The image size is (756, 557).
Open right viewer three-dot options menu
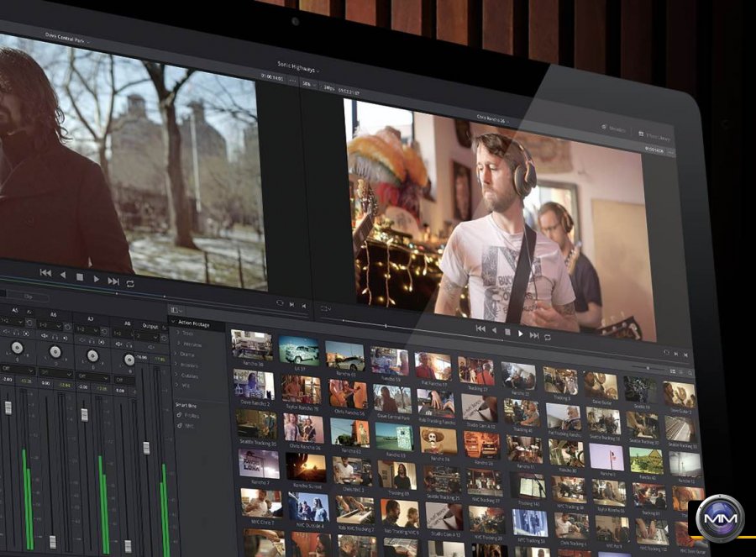click(670, 152)
